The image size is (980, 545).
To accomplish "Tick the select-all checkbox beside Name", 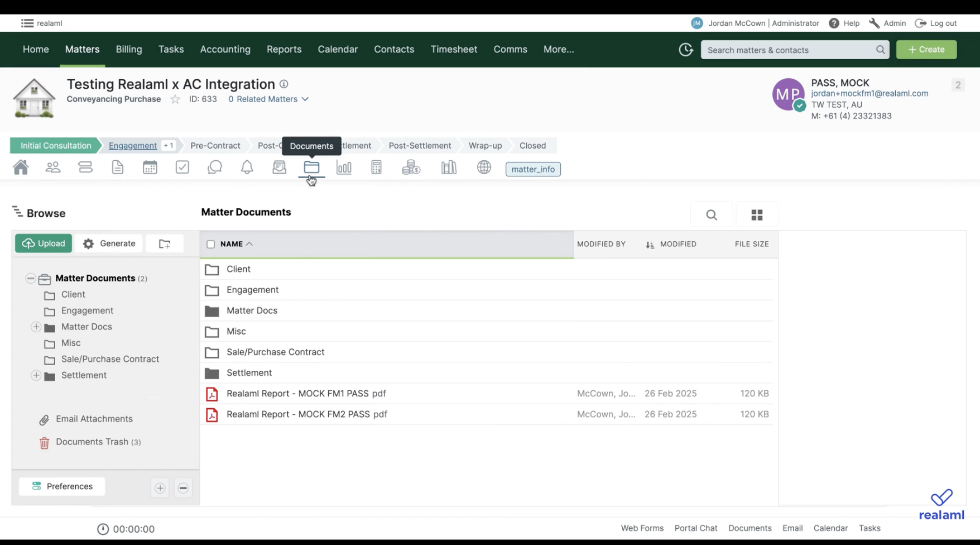I will click(210, 245).
